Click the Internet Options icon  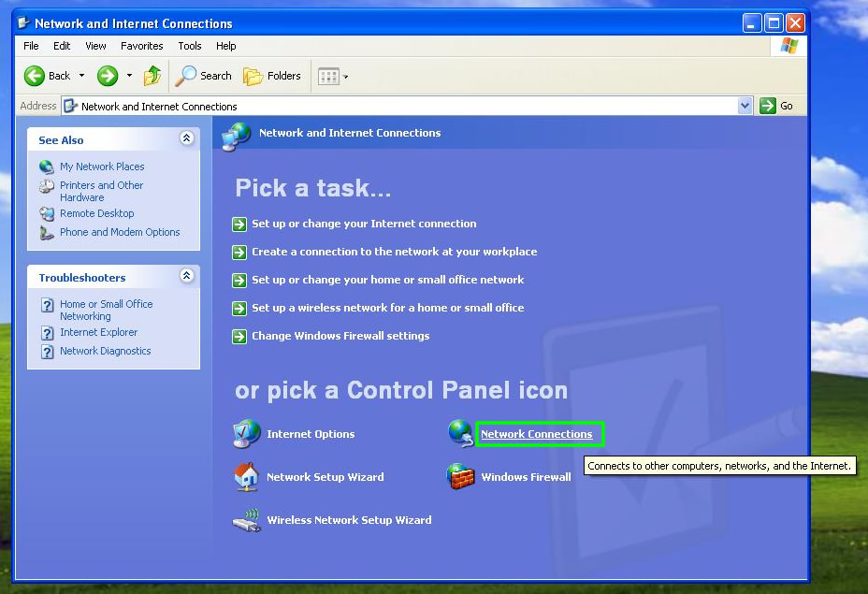[x=246, y=433]
